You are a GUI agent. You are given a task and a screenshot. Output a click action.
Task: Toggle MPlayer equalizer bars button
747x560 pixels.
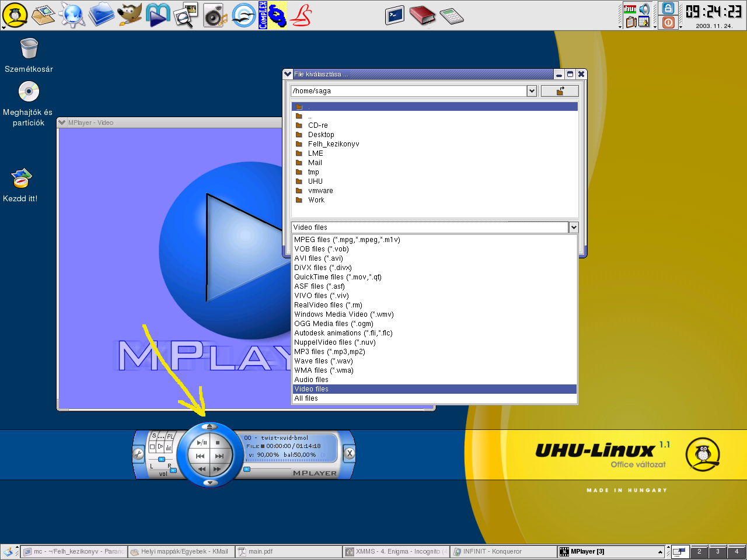coord(168,447)
